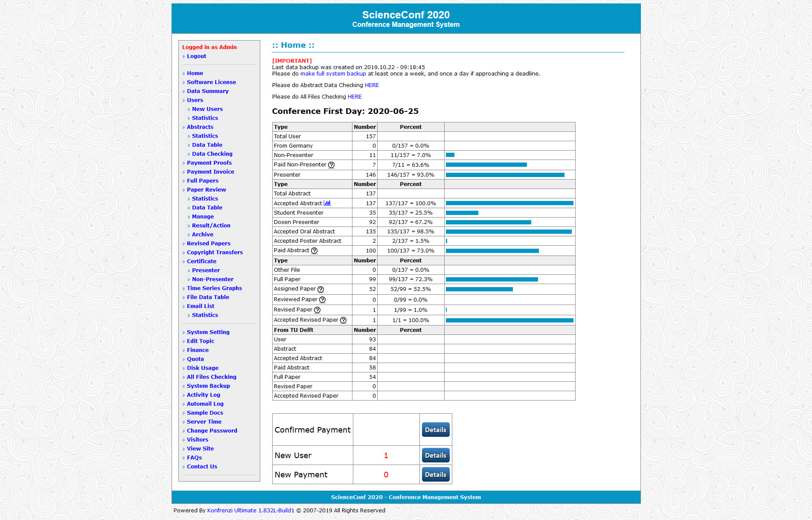Log out via the Logout sidebar link
The width and height of the screenshot is (812, 520).
tap(196, 56)
